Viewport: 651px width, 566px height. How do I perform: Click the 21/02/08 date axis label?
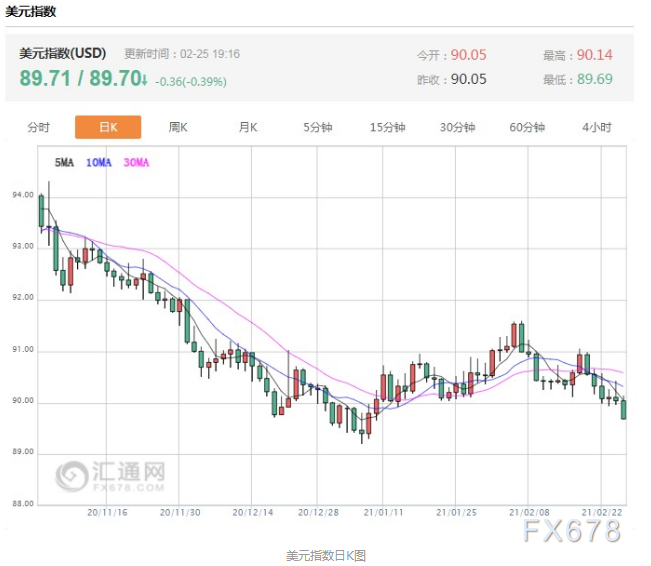(x=529, y=512)
